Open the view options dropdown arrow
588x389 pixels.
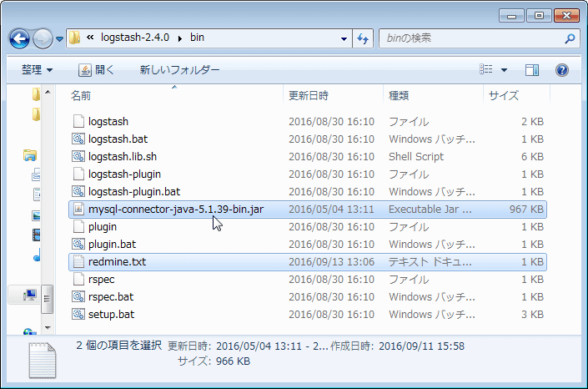click(x=505, y=70)
